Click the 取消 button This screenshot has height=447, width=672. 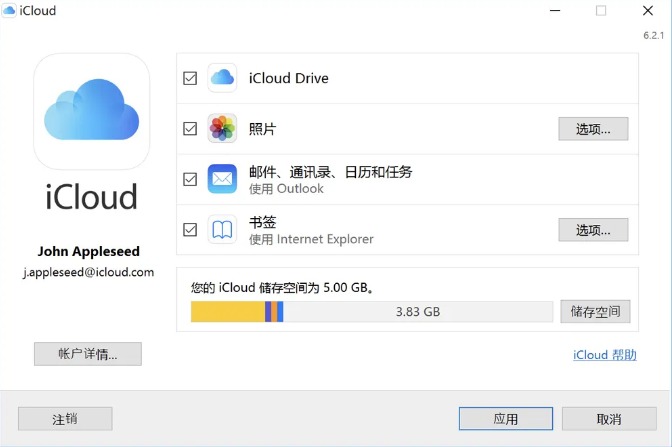coord(609,419)
